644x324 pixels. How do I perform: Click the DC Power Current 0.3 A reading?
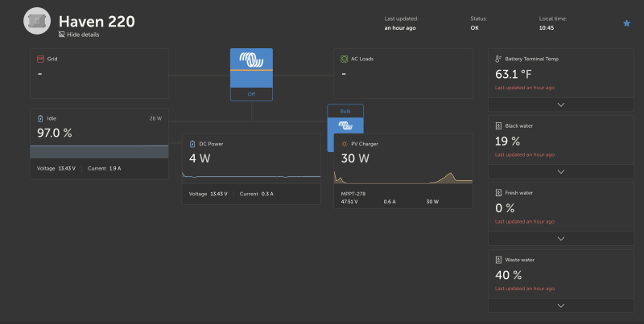(256, 194)
